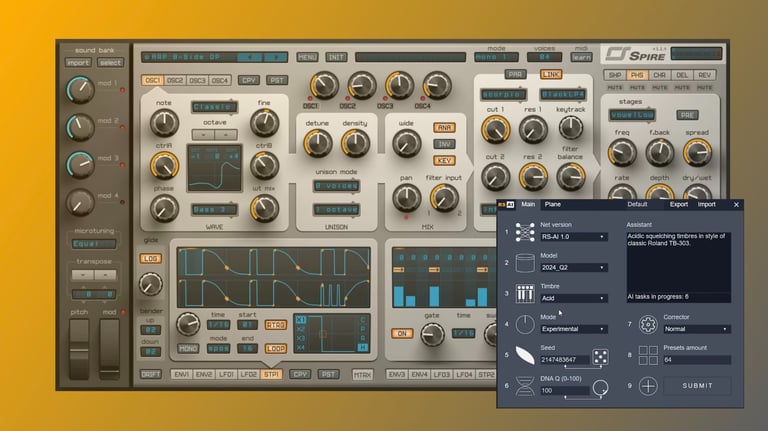Toggle the filter PAR button
Image resolution: width=768 pixels, height=431 pixels.
[515, 74]
